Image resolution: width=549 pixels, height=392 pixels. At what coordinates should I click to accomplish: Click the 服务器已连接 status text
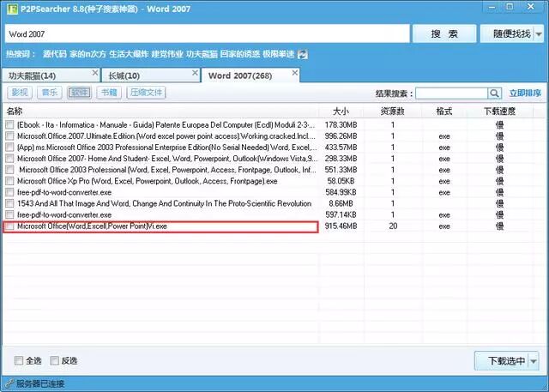click(x=40, y=383)
